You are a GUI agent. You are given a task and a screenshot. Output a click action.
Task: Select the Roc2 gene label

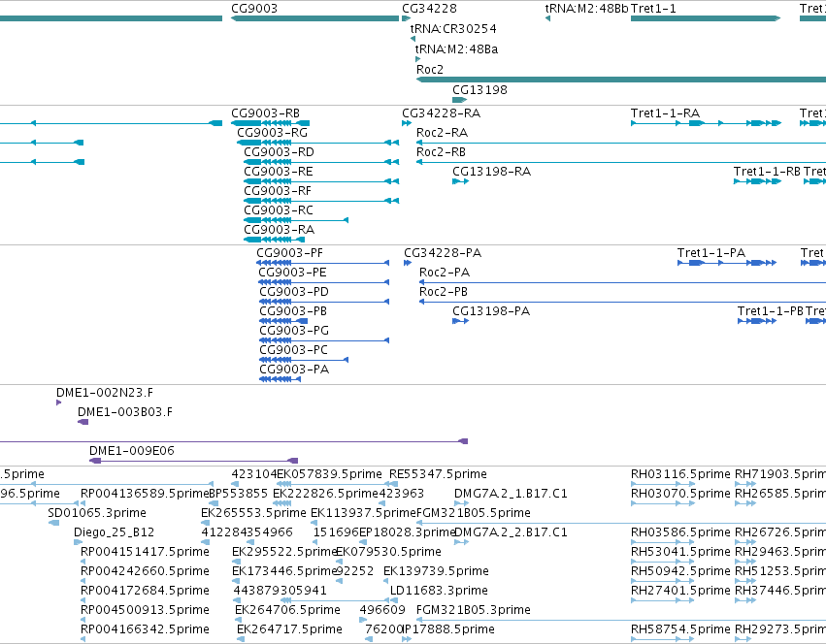430,70
